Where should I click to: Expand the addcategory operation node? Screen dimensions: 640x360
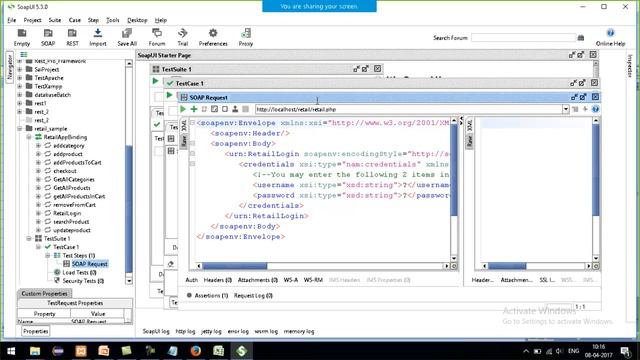coord(38,146)
